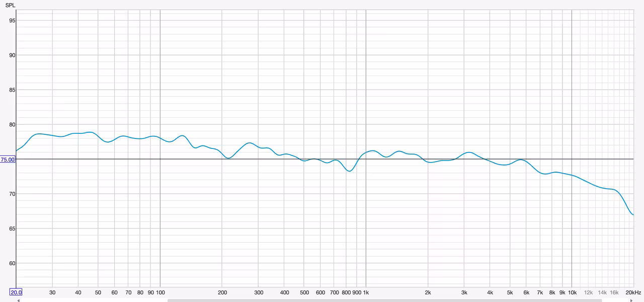Click the 20kHz label on frequency axis
This screenshot has height=302, width=644.
pyautogui.click(x=633, y=292)
